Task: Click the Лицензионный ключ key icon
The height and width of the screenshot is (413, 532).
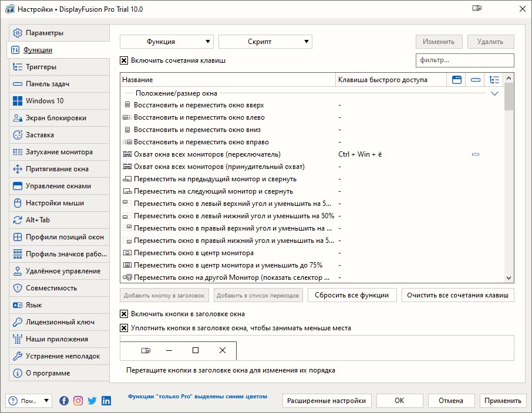Action: pos(17,322)
